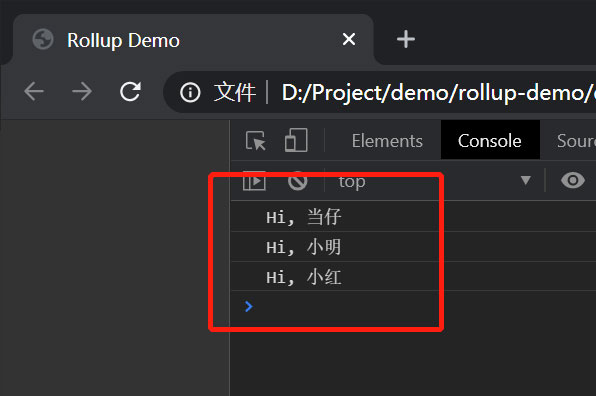Switch to the Elements tab

(387, 141)
